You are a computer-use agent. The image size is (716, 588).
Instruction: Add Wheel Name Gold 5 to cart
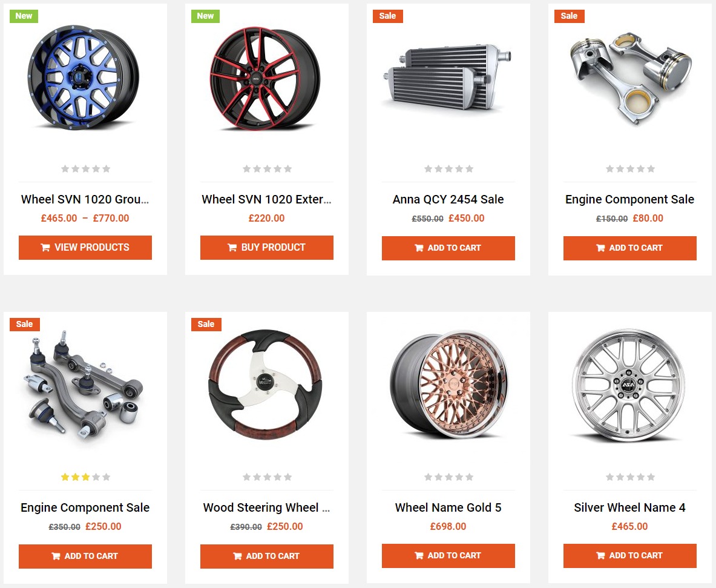click(x=448, y=555)
